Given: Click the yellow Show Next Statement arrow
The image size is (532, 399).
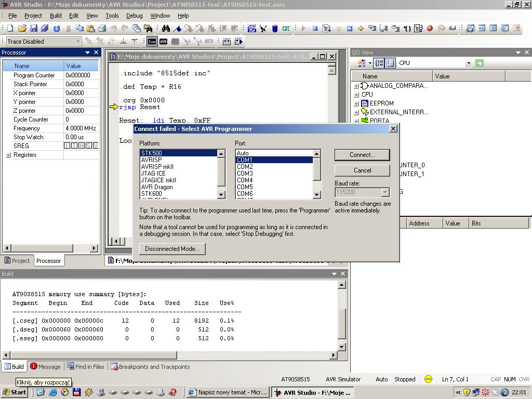Looking at the screenshot, I should point(361,29).
